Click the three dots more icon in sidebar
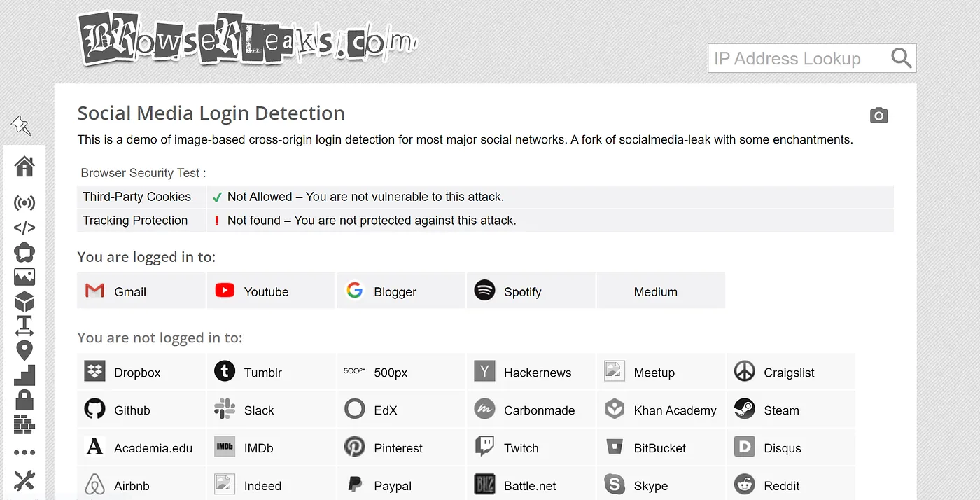 (24, 453)
